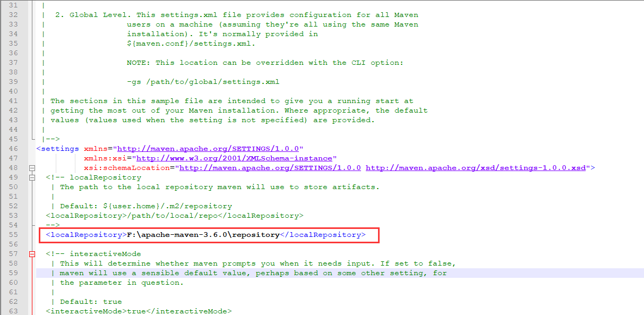Click 'The path to the local repository' line
Screen dimensions: 644x315
pos(220,187)
